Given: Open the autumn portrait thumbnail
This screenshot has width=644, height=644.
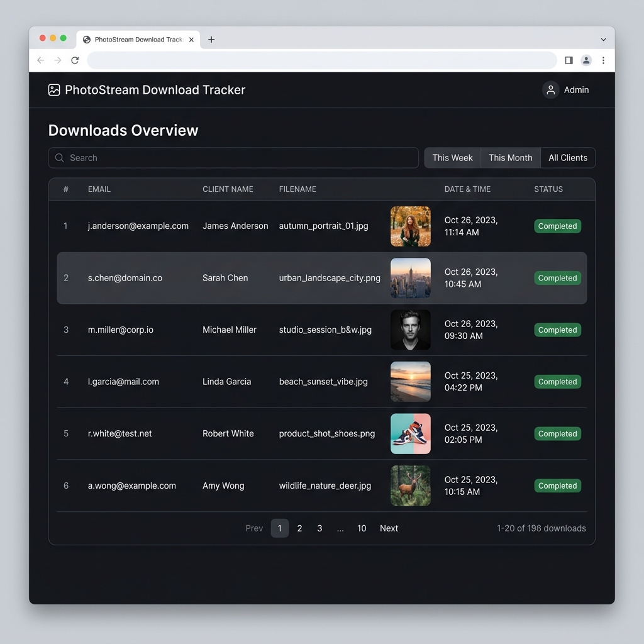Looking at the screenshot, I should [x=410, y=226].
